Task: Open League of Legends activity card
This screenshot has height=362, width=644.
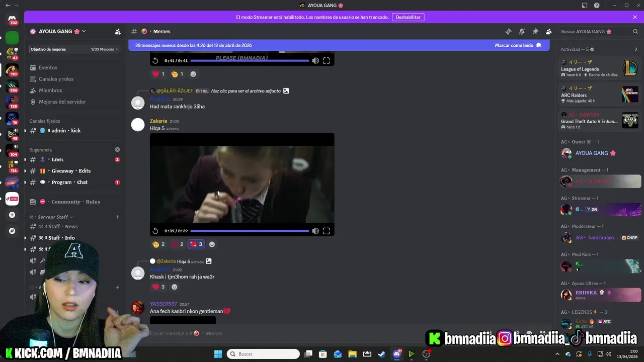Action: click(599, 68)
